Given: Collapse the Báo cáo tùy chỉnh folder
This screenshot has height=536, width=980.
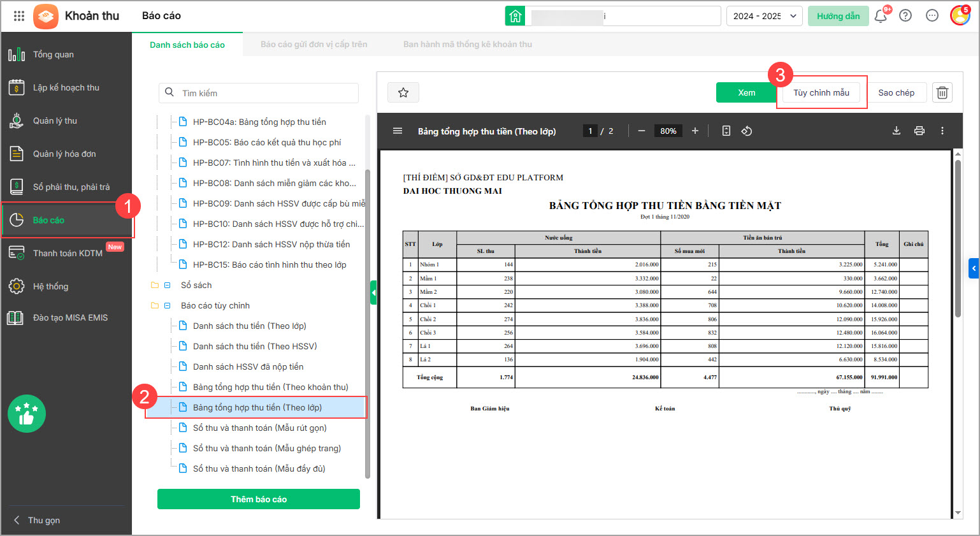Looking at the screenshot, I should pos(168,306).
